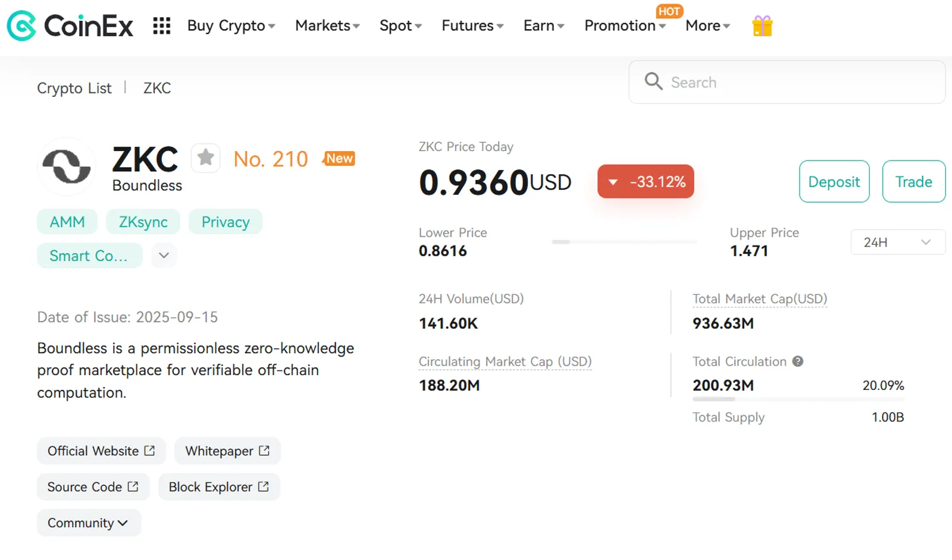Click the Upper Price value 1.471
The height and width of the screenshot is (560, 952).
point(749,251)
